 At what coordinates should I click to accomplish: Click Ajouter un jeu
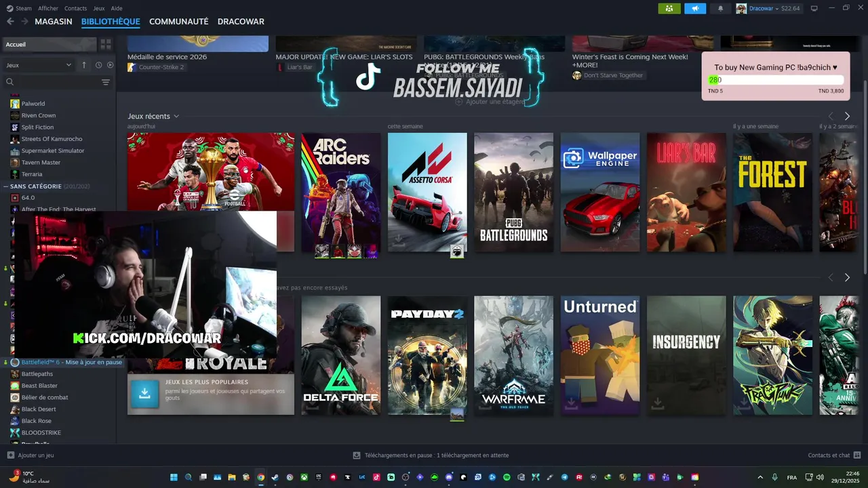[x=31, y=455]
